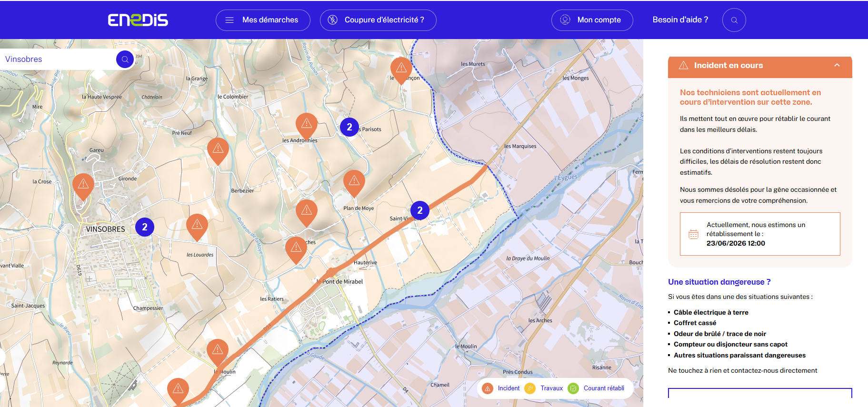Click the Câble électrique à terre item

tap(711, 312)
